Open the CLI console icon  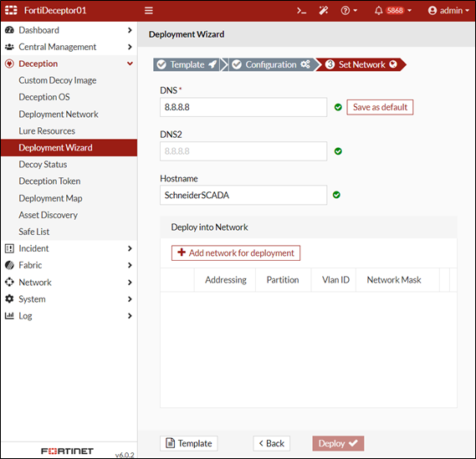301,11
